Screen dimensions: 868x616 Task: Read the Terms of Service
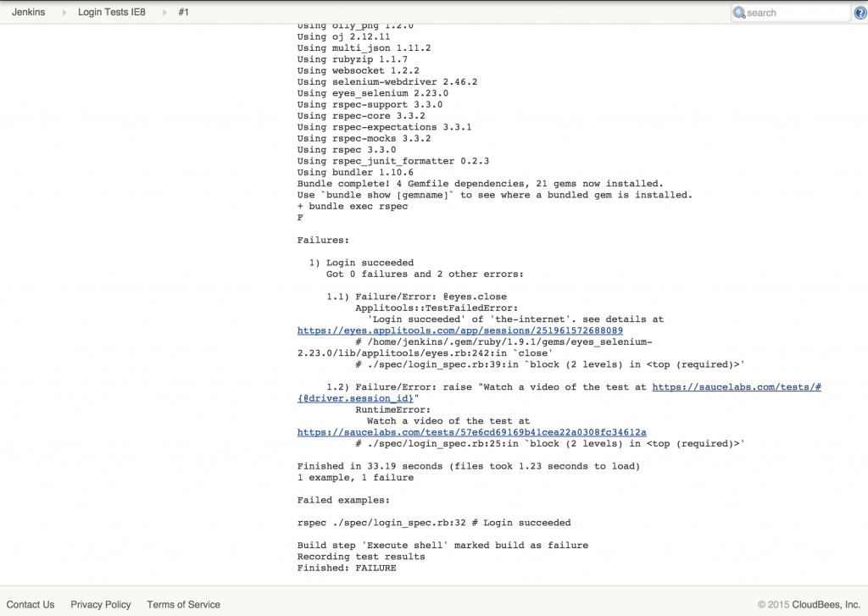[183, 604]
